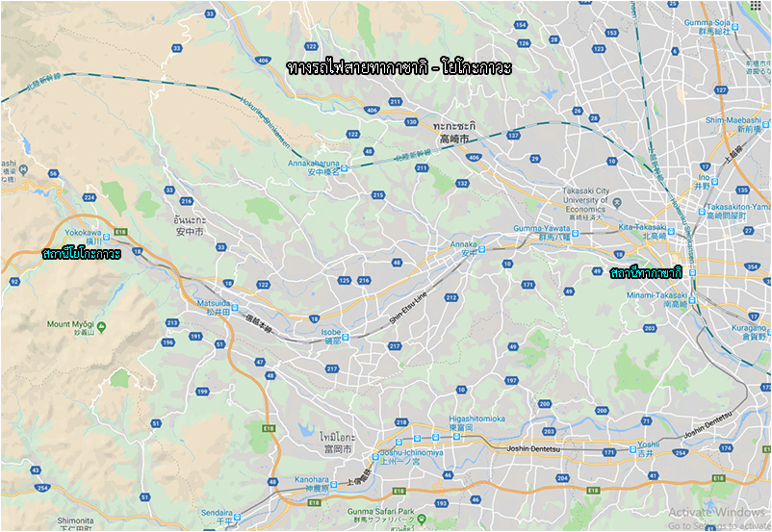
Task: Click the Gumma-Yawata station icon
Action: 575,233
